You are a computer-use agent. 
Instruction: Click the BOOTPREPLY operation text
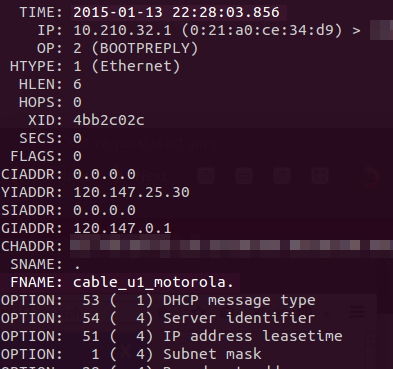pos(149,49)
